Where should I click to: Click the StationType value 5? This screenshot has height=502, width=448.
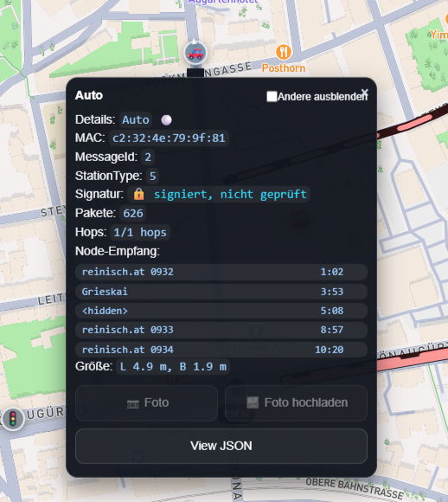152,176
